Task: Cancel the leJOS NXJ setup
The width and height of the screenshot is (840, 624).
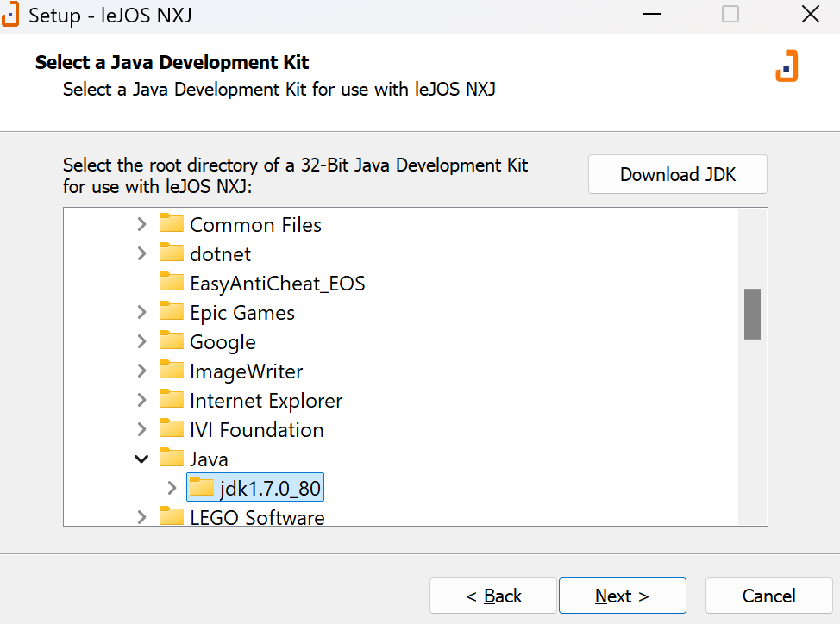Action: tap(768, 596)
